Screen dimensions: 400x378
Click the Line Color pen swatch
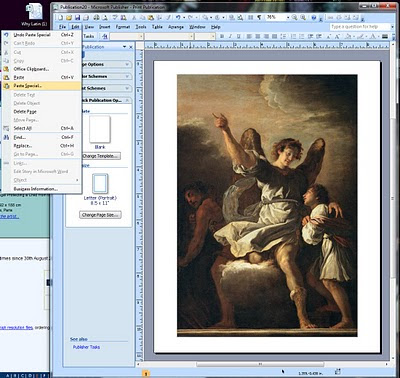(360, 36)
